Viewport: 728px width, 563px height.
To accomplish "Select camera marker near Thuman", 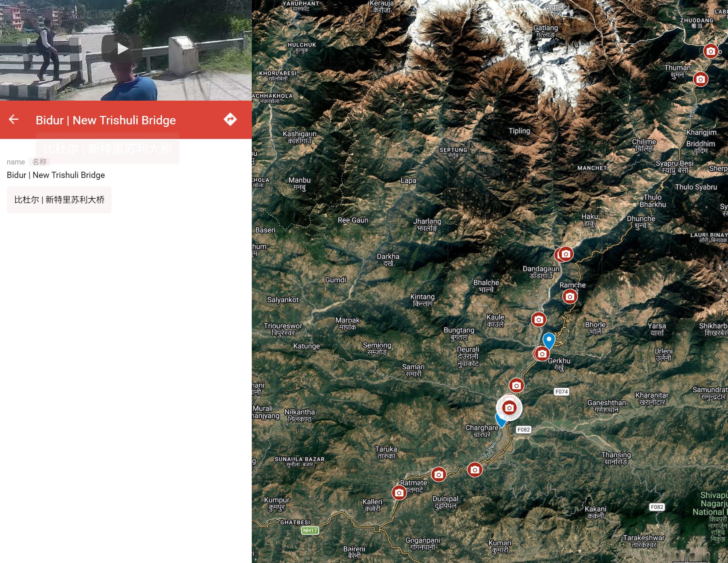I will 700,79.
